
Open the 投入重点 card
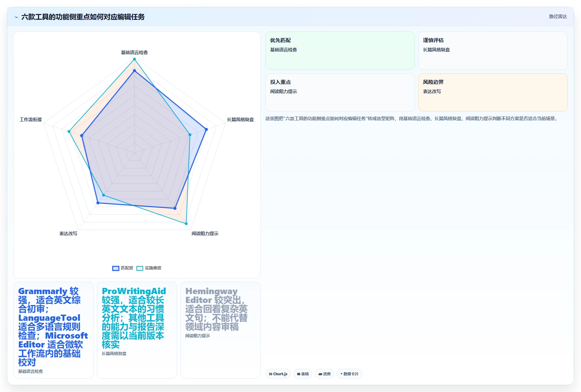[x=340, y=92]
